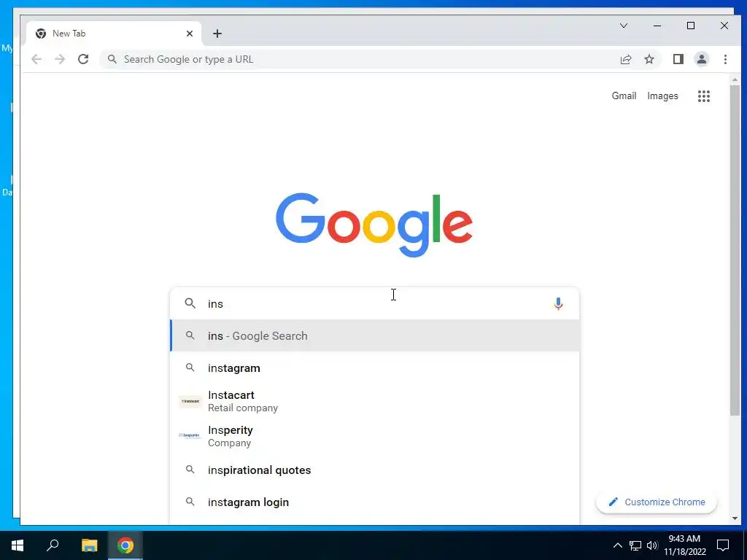Image resolution: width=747 pixels, height=560 pixels.
Task: Close the New Tab tab
Action: [190, 34]
